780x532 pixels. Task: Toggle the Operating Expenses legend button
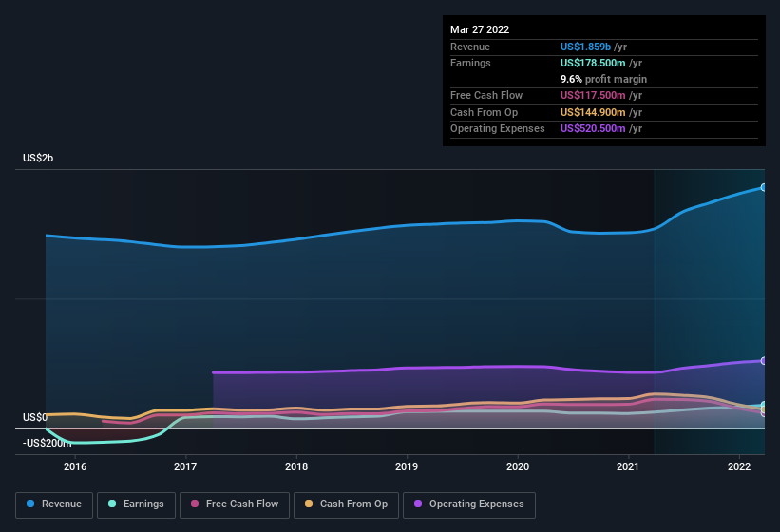point(469,504)
